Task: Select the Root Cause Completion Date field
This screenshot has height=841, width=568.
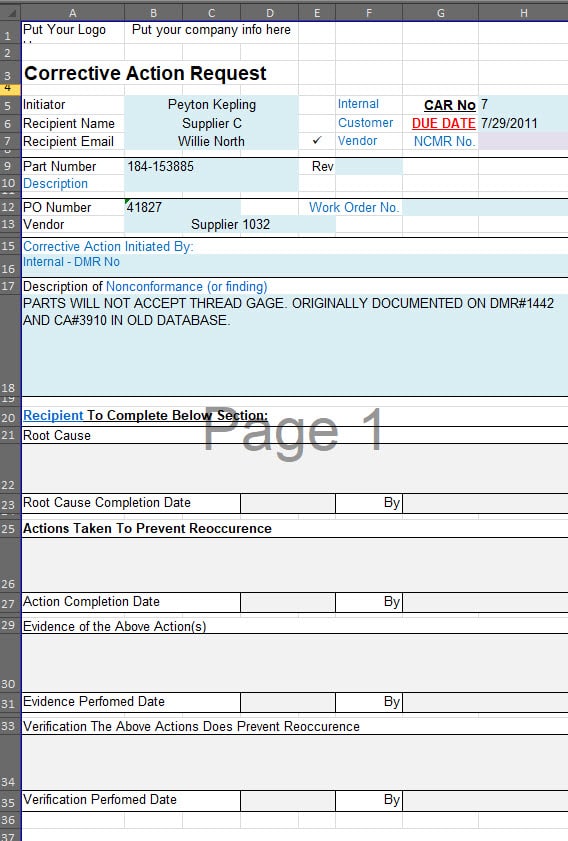Action: [x=288, y=503]
